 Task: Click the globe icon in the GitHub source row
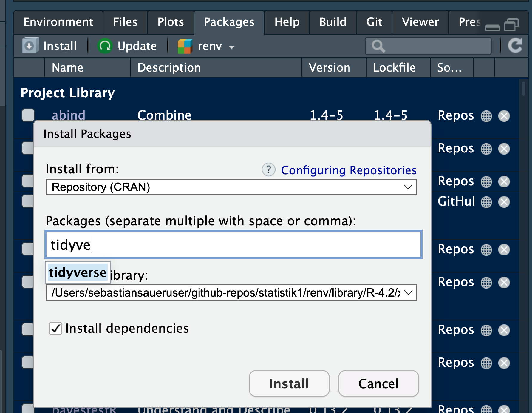click(486, 202)
